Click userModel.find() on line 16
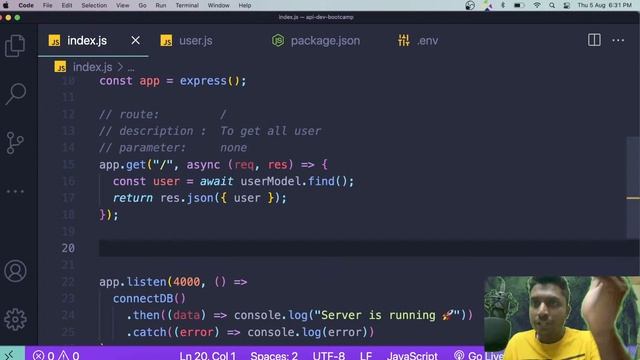 pos(293,181)
